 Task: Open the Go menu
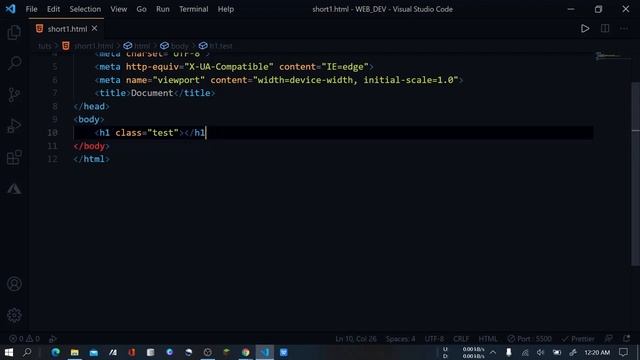[x=141, y=9]
